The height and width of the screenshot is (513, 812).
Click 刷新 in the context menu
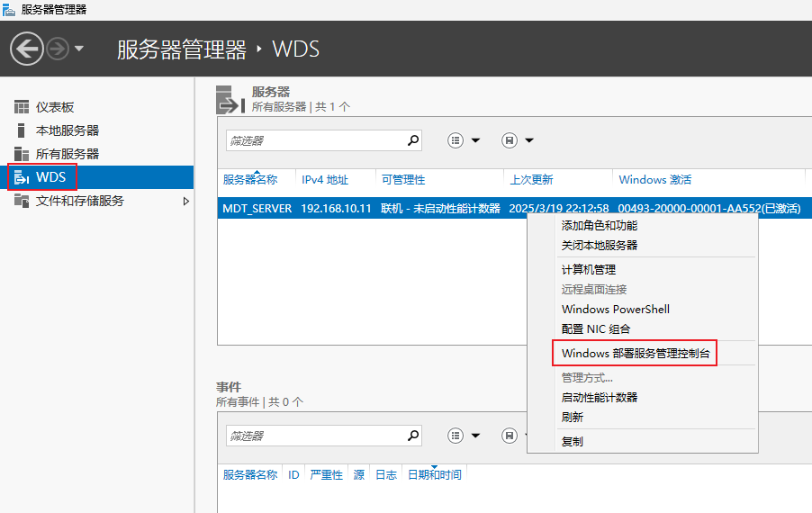pyautogui.click(x=573, y=418)
